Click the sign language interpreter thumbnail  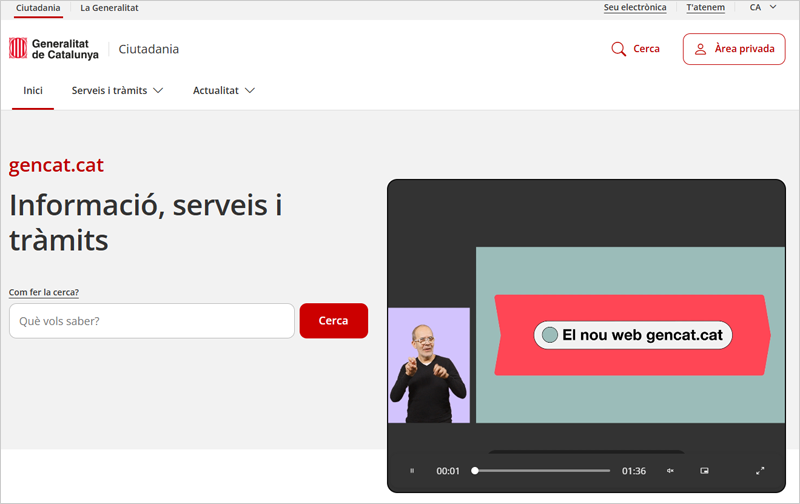coord(428,365)
